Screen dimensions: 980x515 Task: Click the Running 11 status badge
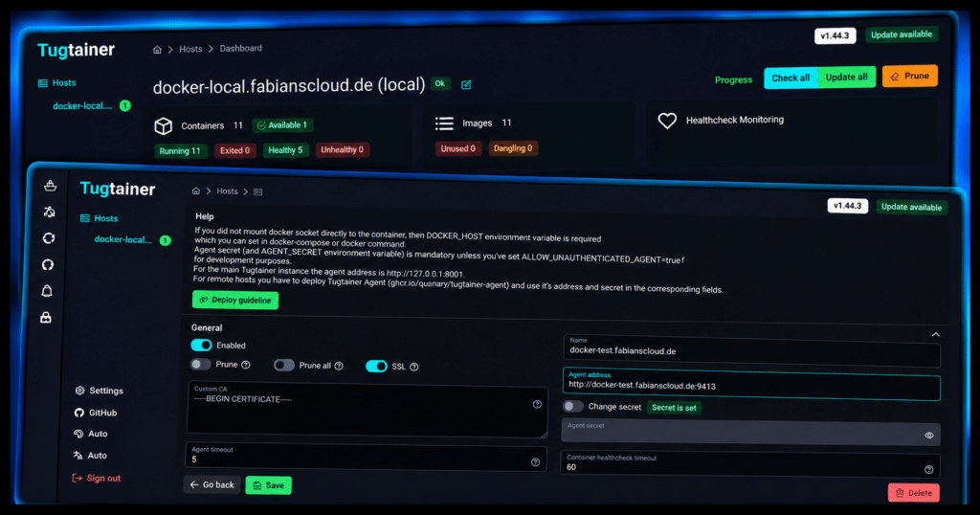pyautogui.click(x=180, y=150)
